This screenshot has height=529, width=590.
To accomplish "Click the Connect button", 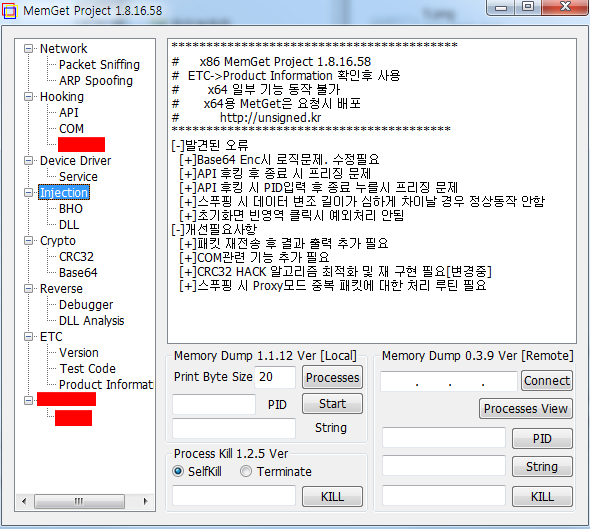I will coord(547,381).
